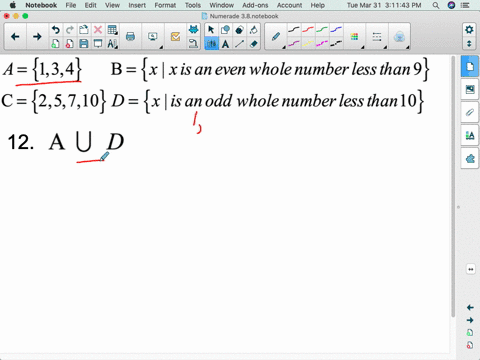
Task: Go to next page with forward arrow
Action: pyautogui.click(x=37, y=37)
